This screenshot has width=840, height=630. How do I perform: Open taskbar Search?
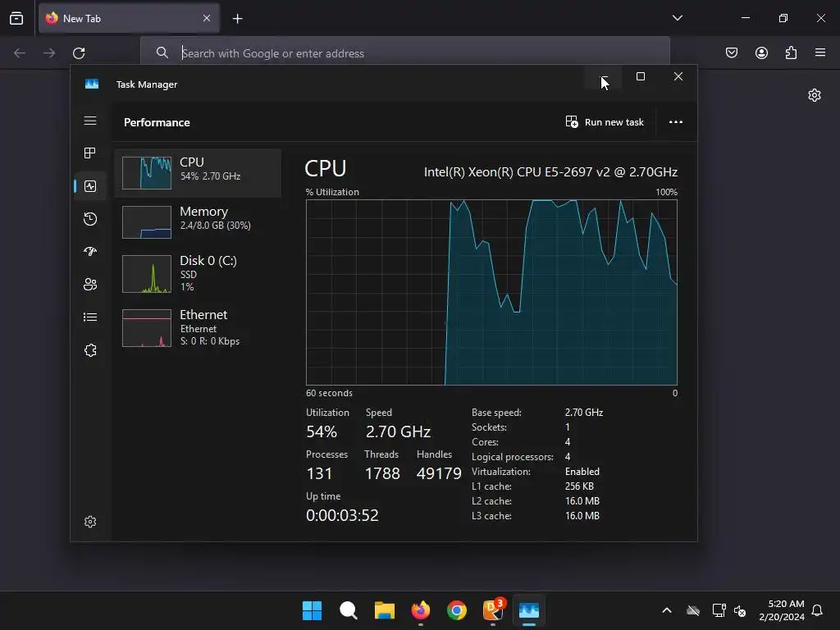348,610
